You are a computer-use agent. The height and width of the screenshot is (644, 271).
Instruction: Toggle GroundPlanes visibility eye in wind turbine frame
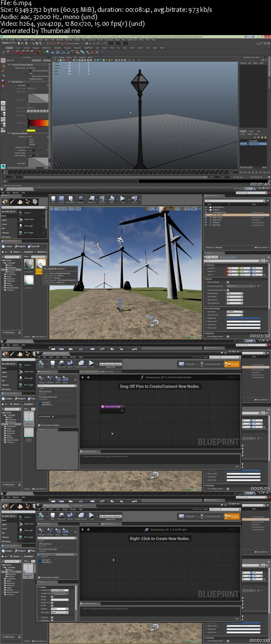point(206,207)
